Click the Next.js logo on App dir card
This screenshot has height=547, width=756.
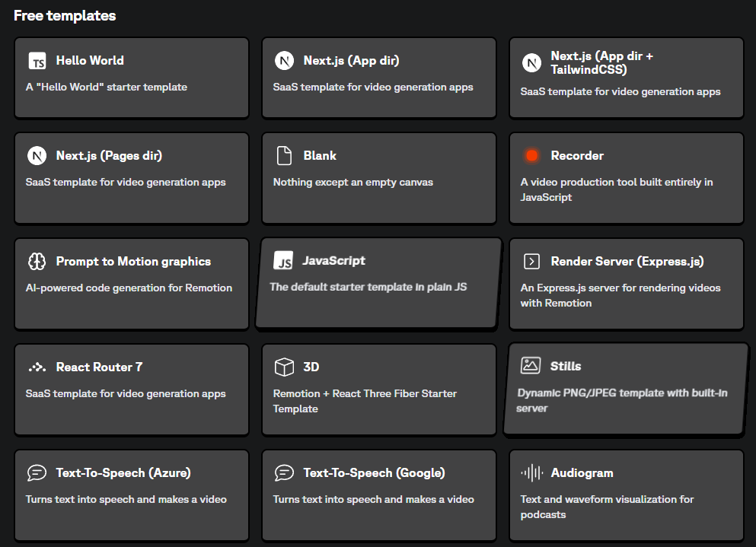[x=284, y=61]
